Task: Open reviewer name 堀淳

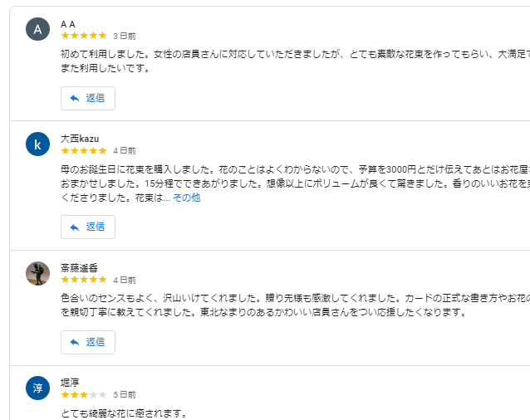Action: 70,383
